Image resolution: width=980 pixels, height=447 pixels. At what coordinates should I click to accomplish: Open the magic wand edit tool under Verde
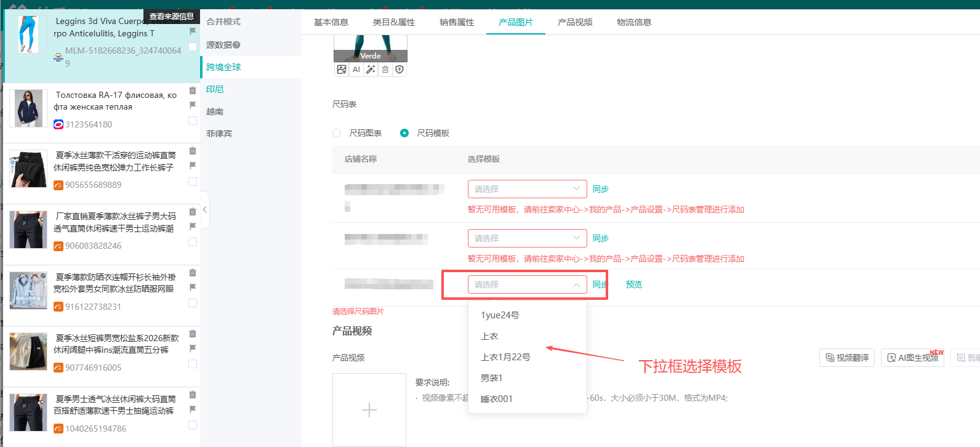click(x=371, y=70)
